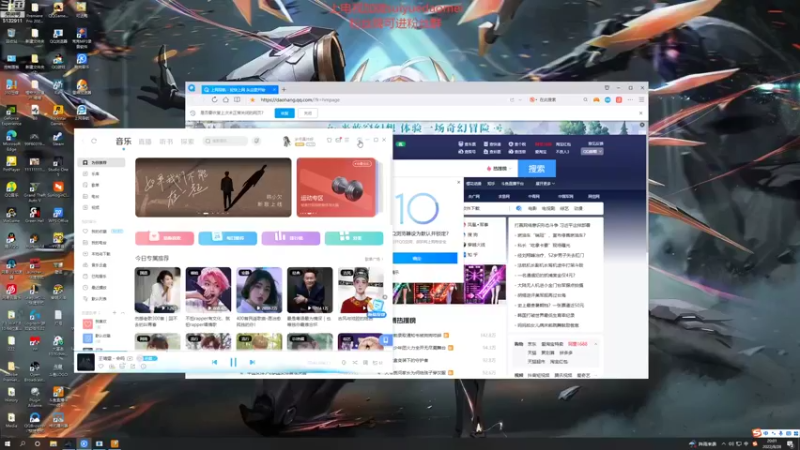This screenshot has width=800, height=450.
Task: Select first highlighted sidebar item in music player
Action: point(101,162)
